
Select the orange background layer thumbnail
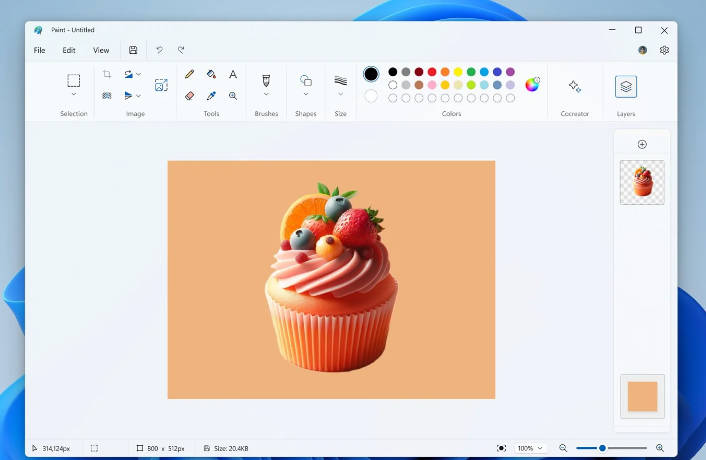pyautogui.click(x=643, y=397)
